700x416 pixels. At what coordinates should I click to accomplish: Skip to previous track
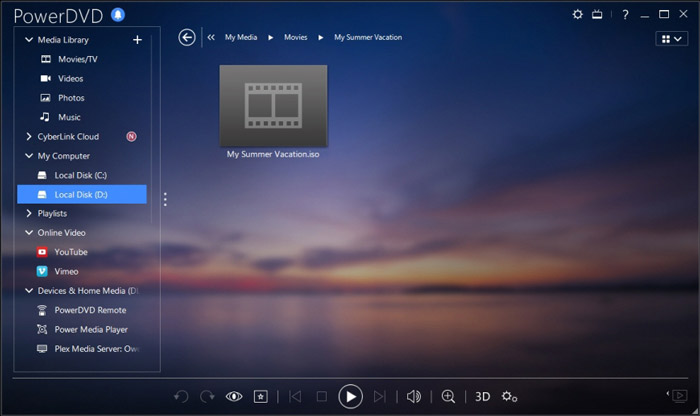pyautogui.click(x=295, y=396)
